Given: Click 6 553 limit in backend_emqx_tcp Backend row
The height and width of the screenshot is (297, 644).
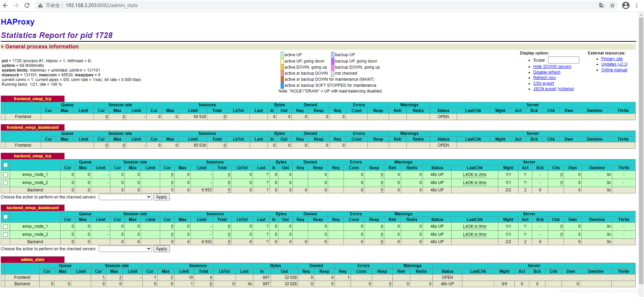Looking at the screenshot, I should (x=207, y=190).
